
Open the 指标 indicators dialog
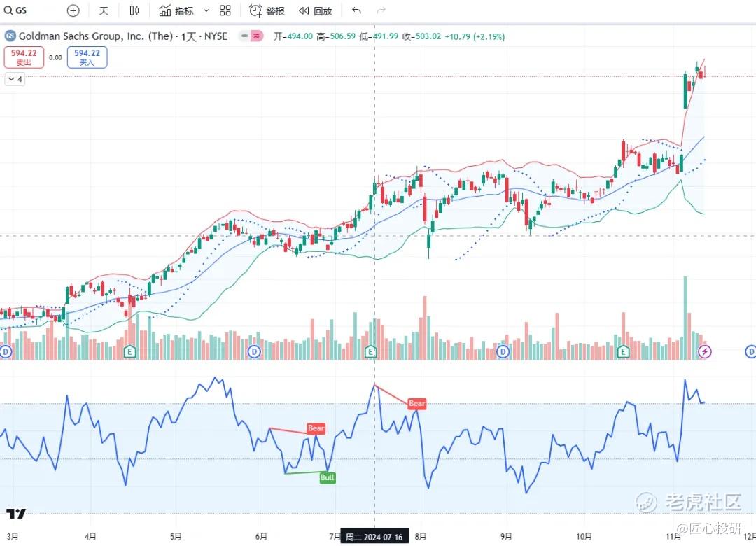176,10
